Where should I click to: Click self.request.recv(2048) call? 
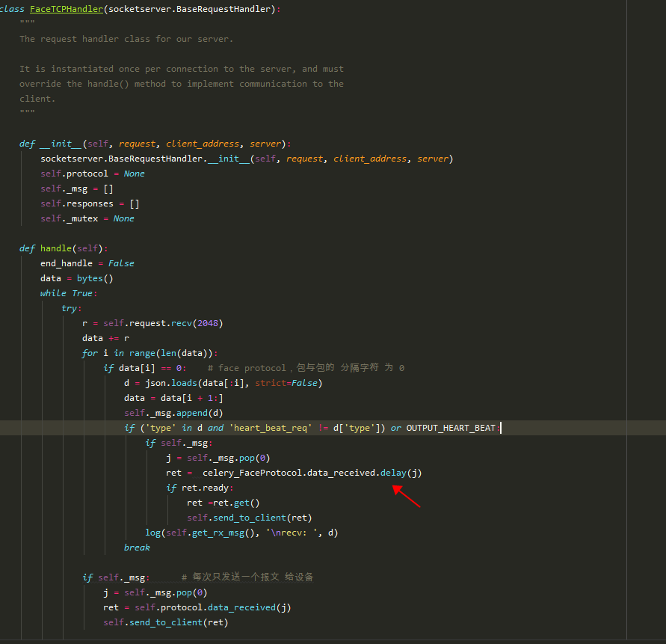[163, 323]
